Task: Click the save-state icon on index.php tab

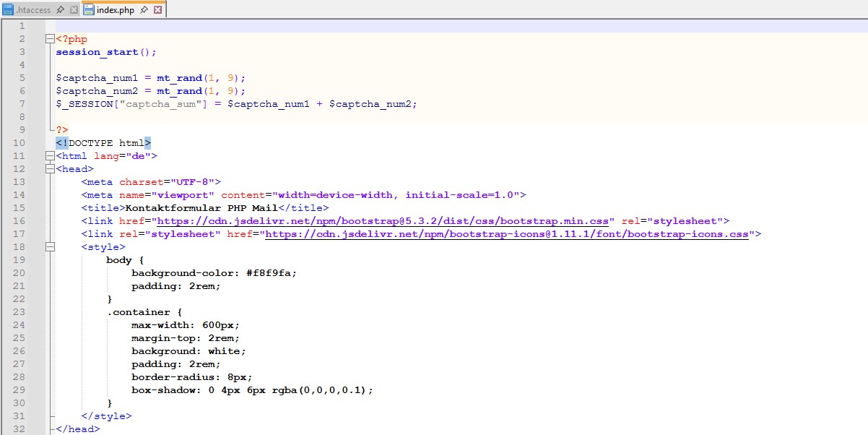Action: (90, 9)
